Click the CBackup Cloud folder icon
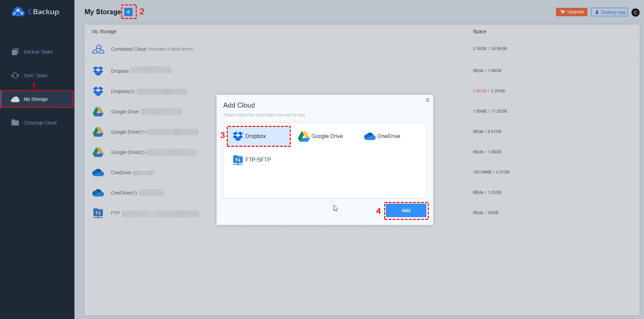Viewport: 644px width, 319px height. click(15, 122)
